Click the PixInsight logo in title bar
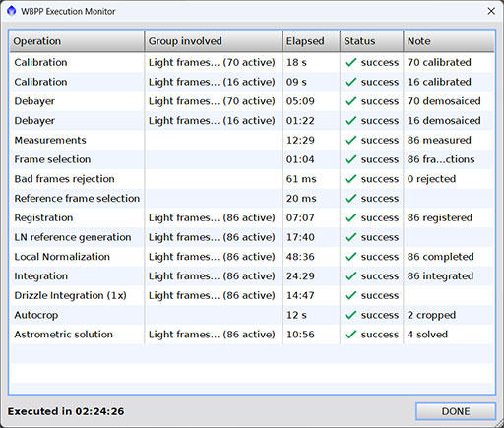 click(x=11, y=11)
